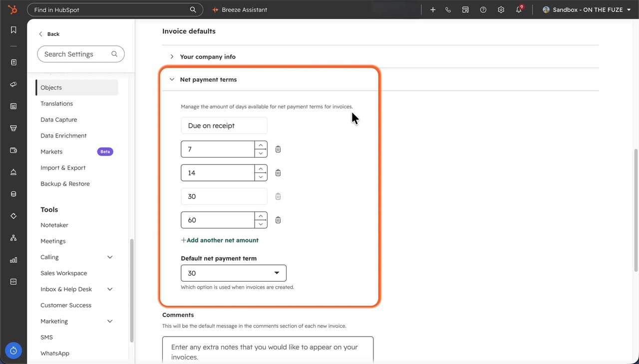Open the Settings gear icon
Screen dimensions: 639x364
click(x=501, y=9)
